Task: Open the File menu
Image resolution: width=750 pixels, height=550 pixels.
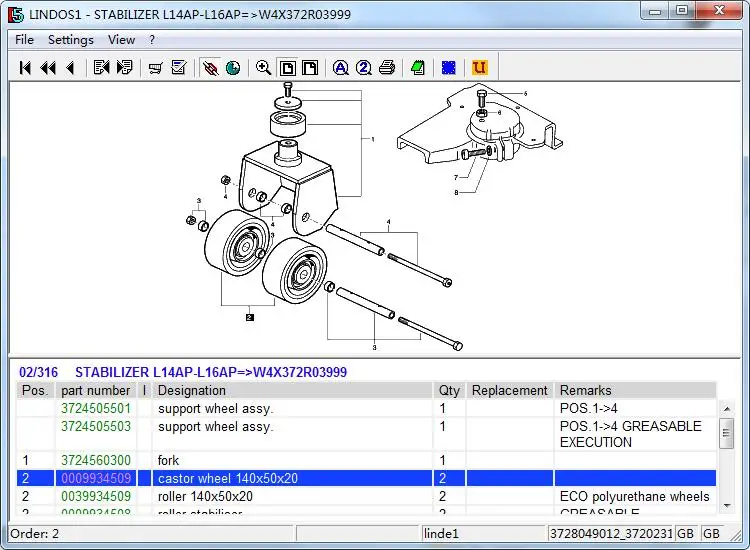Action: point(24,40)
